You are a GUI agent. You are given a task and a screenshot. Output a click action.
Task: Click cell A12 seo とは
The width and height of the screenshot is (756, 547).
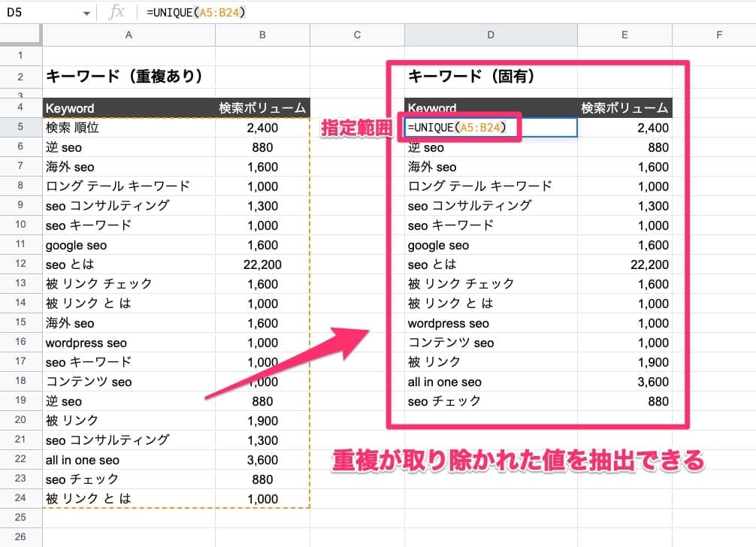129,264
